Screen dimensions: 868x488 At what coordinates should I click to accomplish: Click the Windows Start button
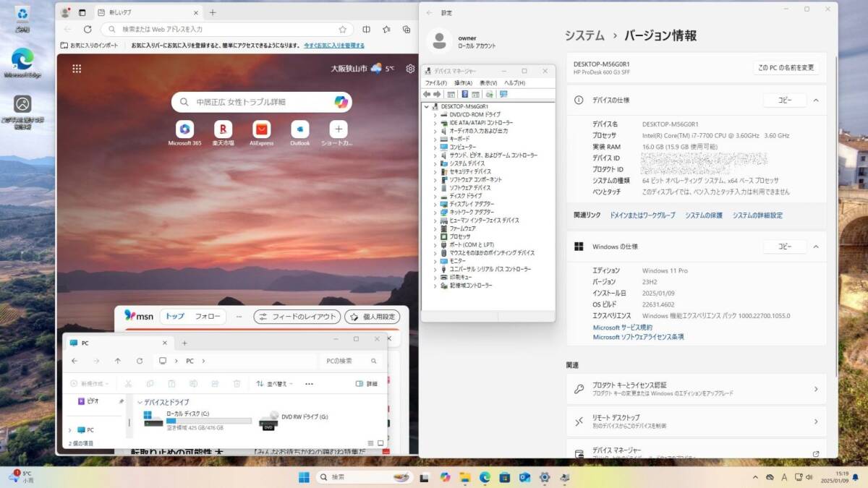[304, 477]
